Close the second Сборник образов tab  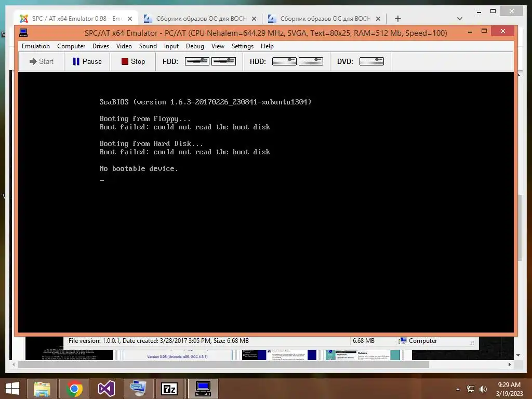pos(254,19)
